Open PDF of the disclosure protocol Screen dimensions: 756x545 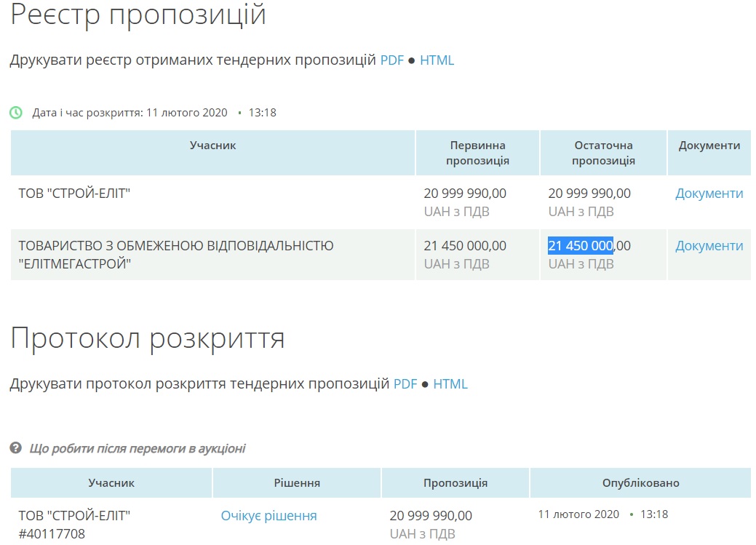tap(405, 384)
